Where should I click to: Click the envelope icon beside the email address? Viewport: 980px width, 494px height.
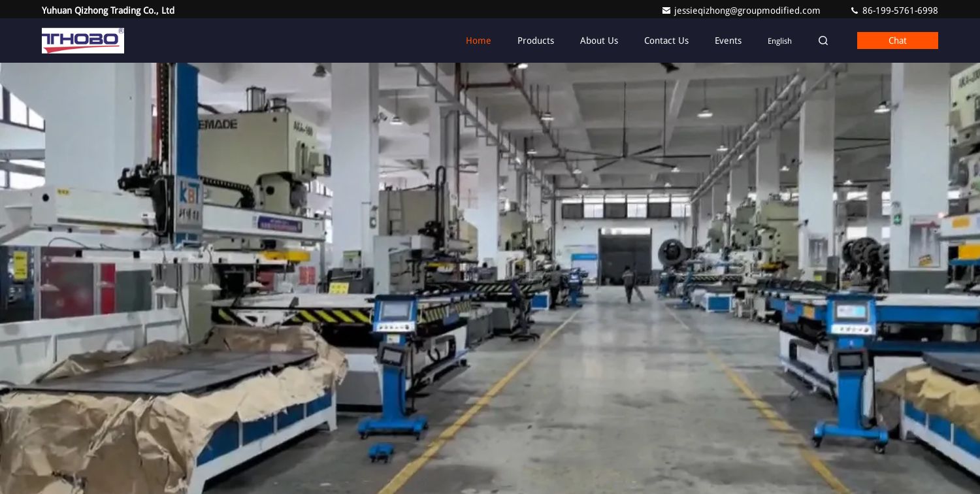[666, 10]
